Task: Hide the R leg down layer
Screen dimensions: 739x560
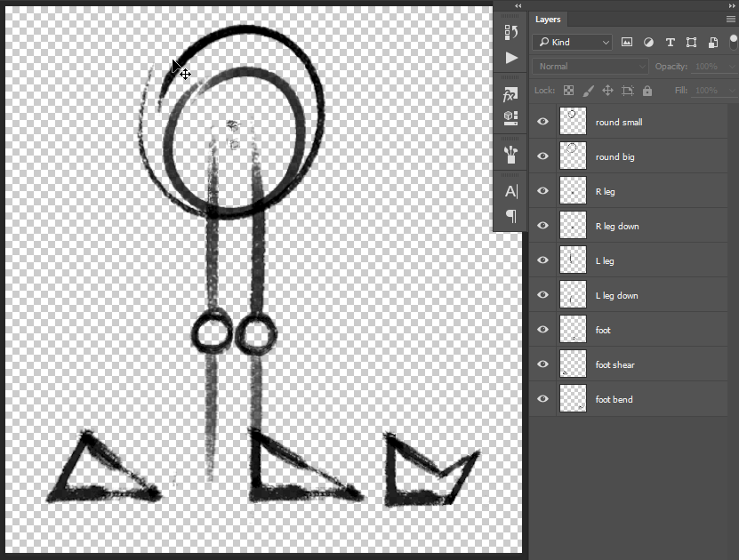Action: click(543, 225)
